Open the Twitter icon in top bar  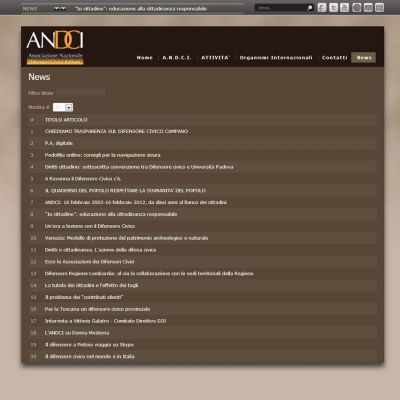(333, 7)
